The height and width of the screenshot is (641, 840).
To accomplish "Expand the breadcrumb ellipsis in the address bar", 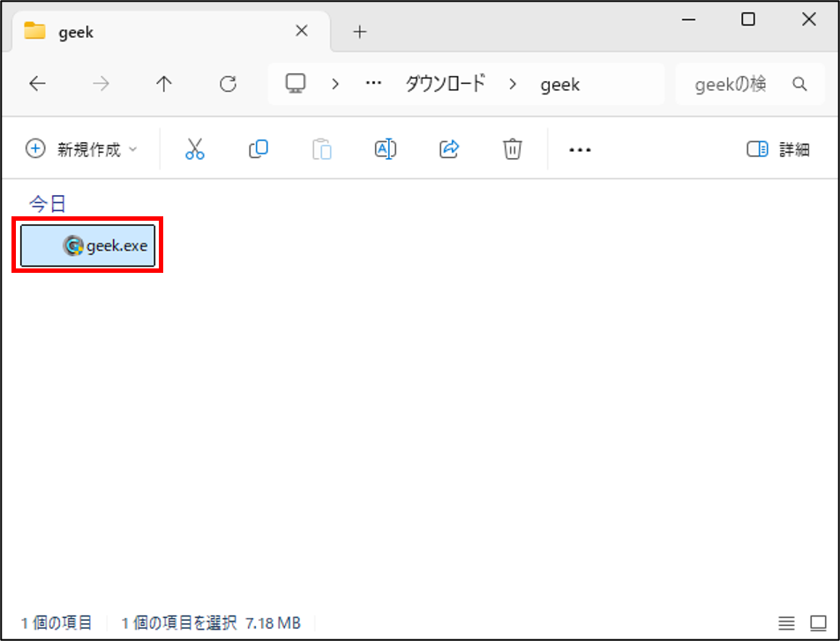I will tap(373, 84).
